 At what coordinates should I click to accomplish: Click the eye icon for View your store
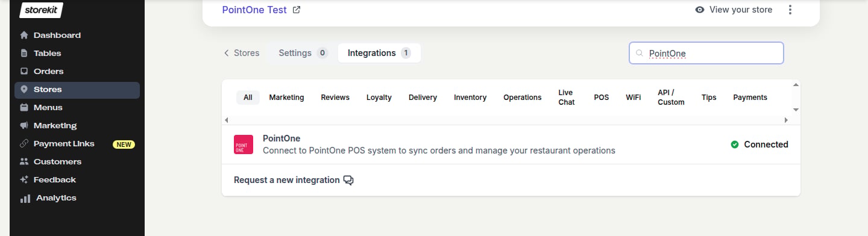point(700,10)
